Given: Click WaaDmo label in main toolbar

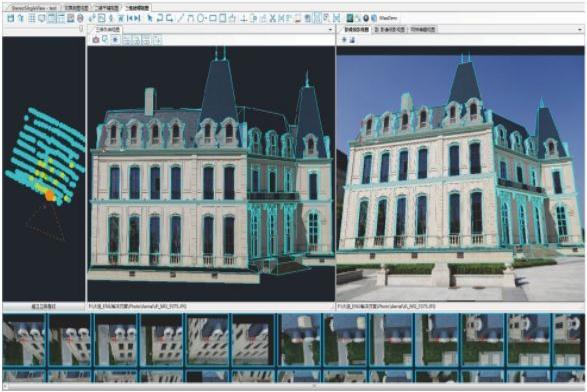Looking at the screenshot, I should pos(388,18).
